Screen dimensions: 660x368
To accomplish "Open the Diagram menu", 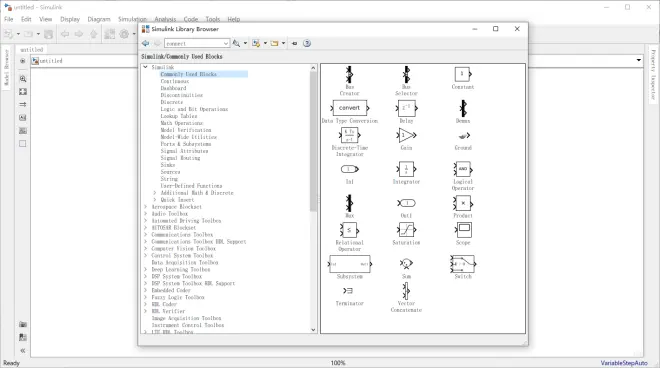I will point(99,19).
